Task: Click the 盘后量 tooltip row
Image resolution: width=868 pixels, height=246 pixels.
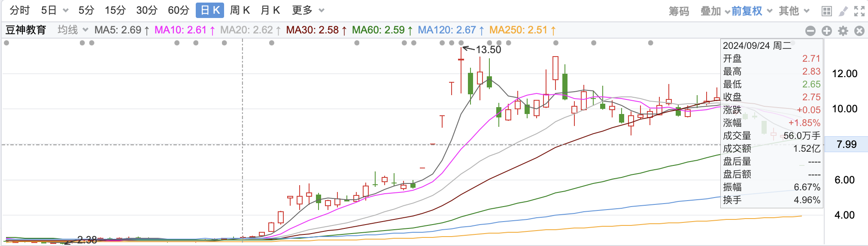Action: (x=772, y=162)
